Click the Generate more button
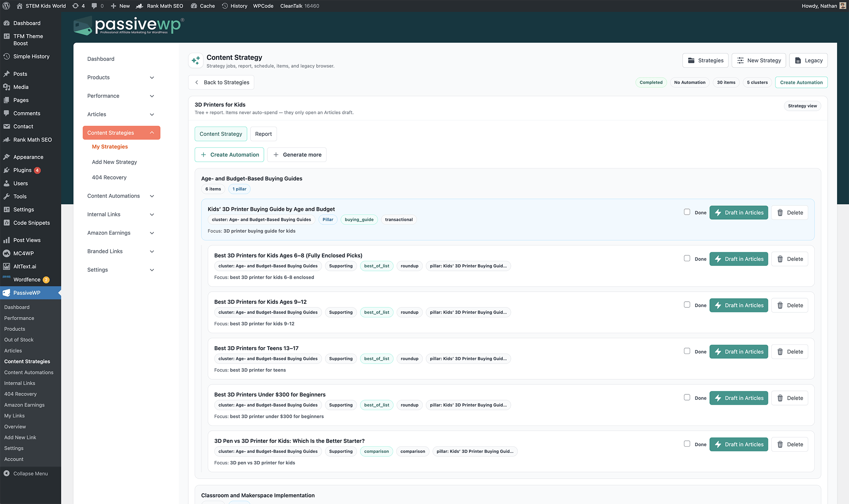 (297, 154)
